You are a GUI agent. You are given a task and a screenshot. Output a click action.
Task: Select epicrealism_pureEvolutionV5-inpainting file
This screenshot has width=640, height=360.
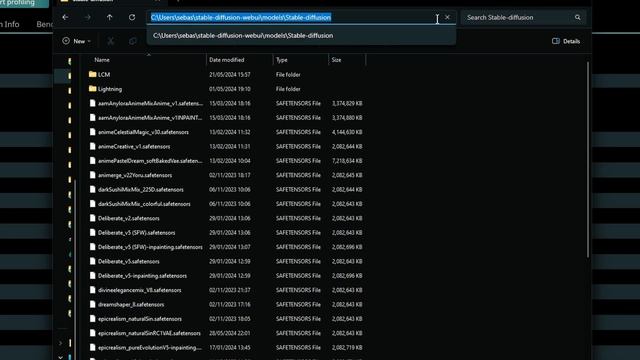click(x=149, y=347)
